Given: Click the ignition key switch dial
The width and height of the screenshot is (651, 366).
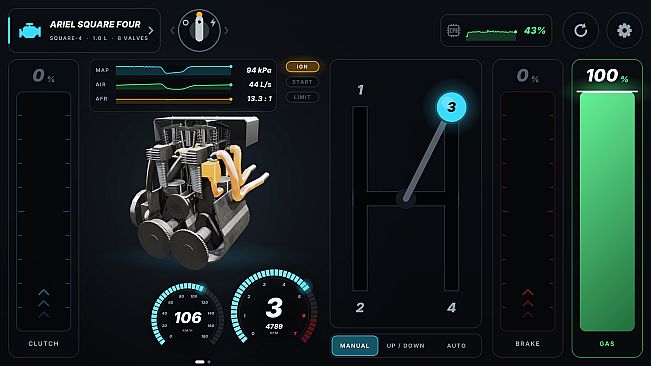Looking at the screenshot, I should coord(199,30).
